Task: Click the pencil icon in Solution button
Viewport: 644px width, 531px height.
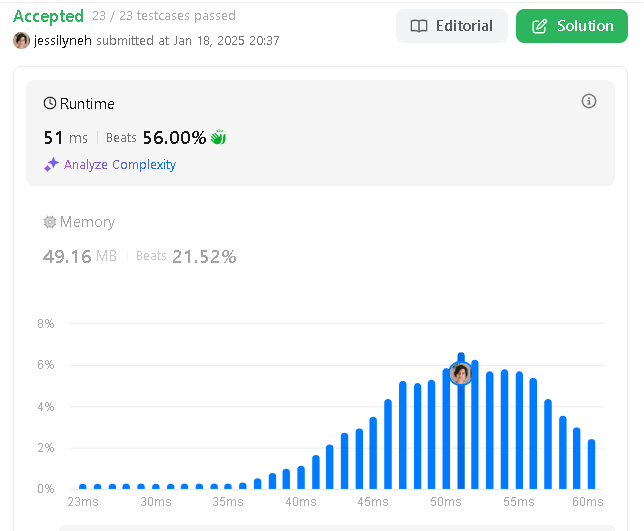Action: tap(540, 26)
